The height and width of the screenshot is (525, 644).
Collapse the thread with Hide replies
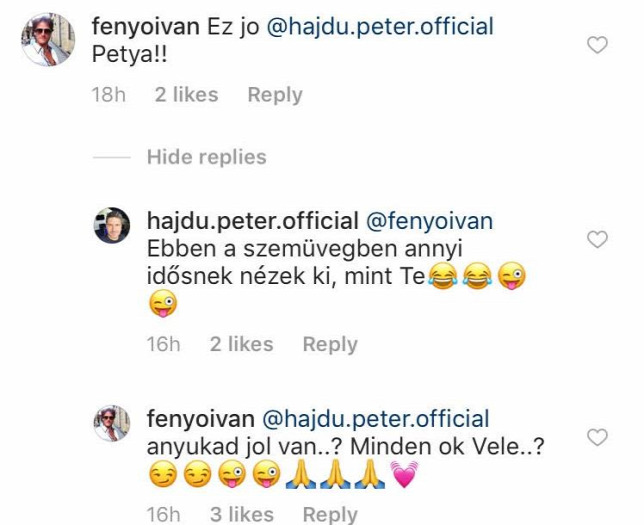pyautogui.click(x=207, y=157)
